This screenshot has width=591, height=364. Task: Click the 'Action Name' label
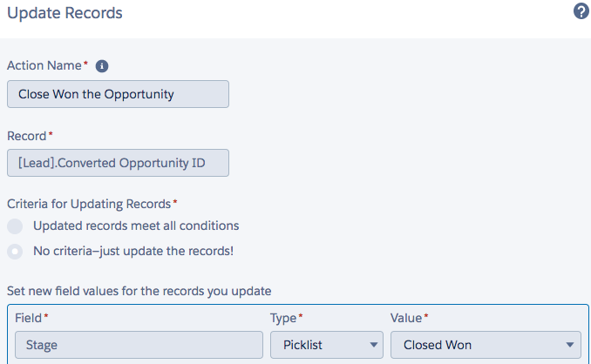click(x=45, y=65)
